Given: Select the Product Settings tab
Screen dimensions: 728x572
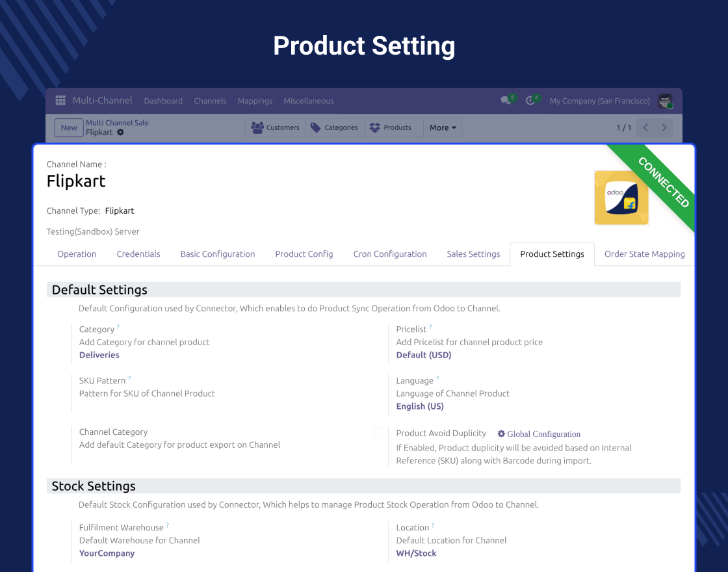Looking at the screenshot, I should pyautogui.click(x=552, y=254).
